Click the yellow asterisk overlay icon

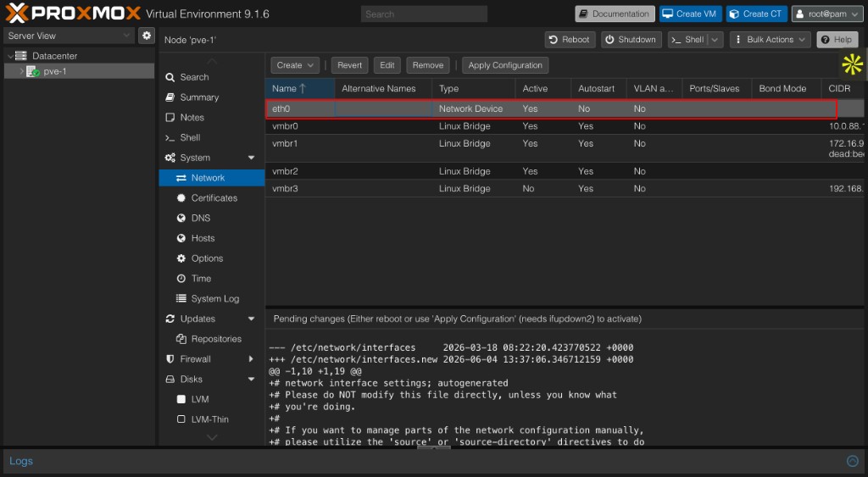[853, 64]
